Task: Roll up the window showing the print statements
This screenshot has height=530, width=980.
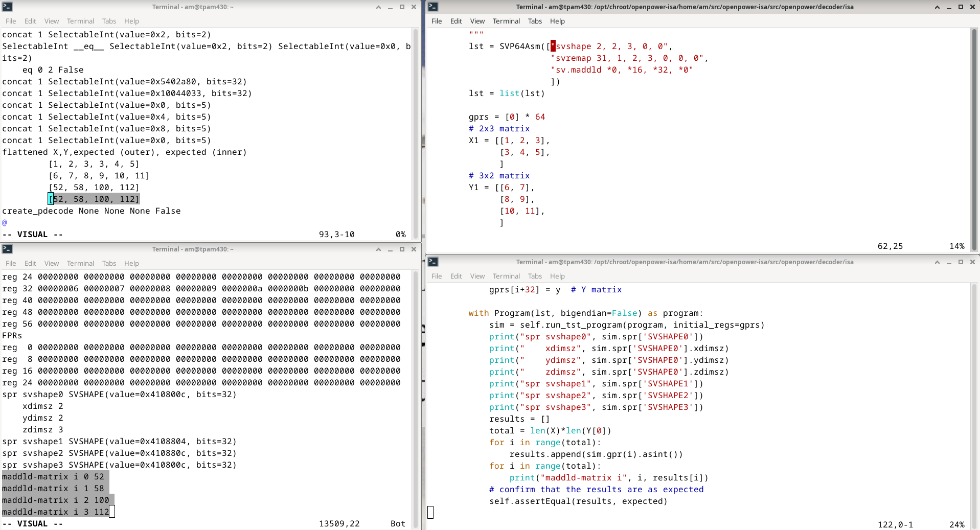Action: (937, 262)
